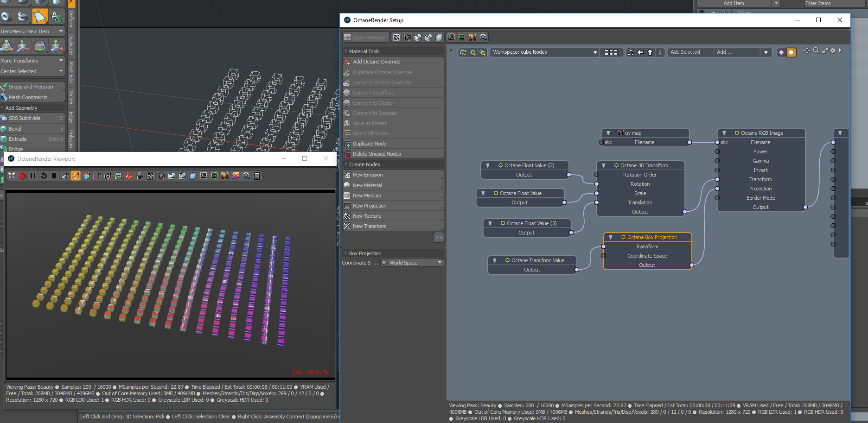Screen dimensions: 868x423
Task: Open the New Texture menu
Action: coord(393,216)
